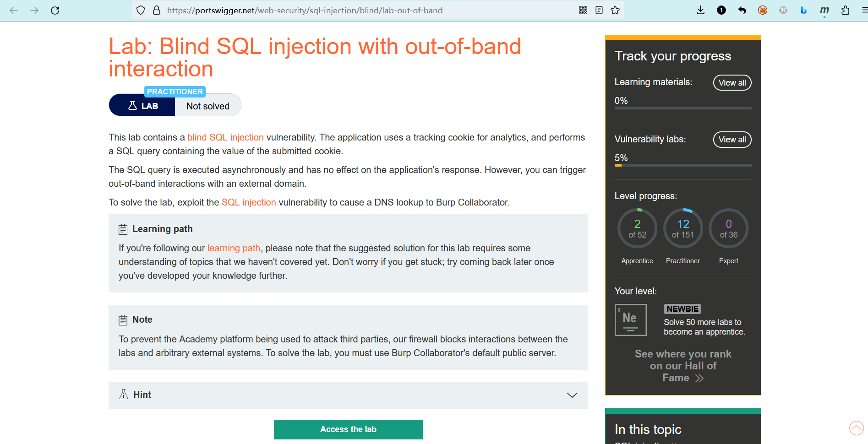The height and width of the screenshot is (444, 868).
Task: Open the browser downloads icon
Action: pyautogui.click(x=700, y=10)
